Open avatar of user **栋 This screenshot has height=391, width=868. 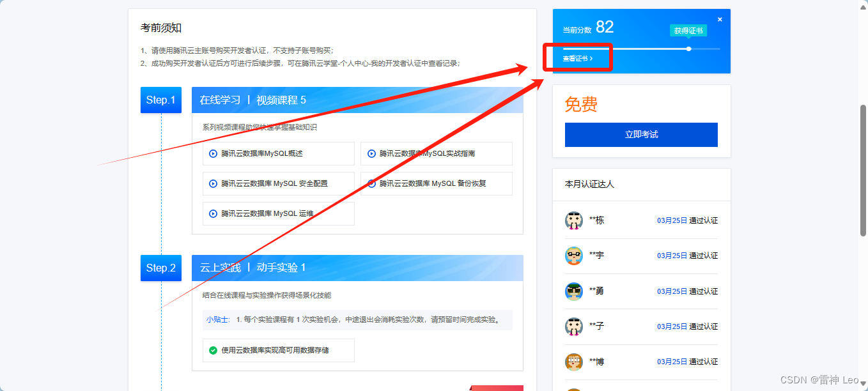(x=574, y=220)
